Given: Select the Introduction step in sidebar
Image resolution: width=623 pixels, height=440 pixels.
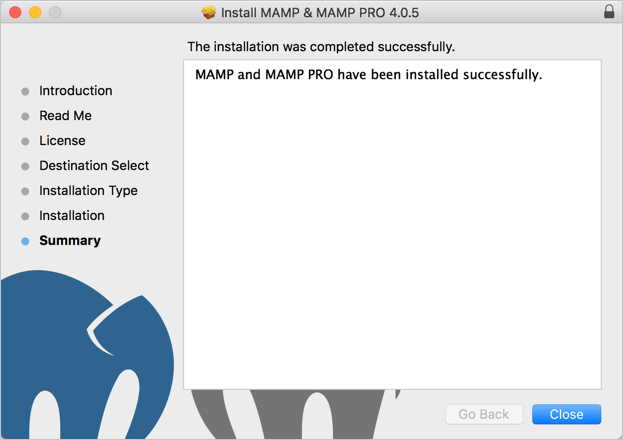Looking at the screenshot, I should tap(76, 91).
